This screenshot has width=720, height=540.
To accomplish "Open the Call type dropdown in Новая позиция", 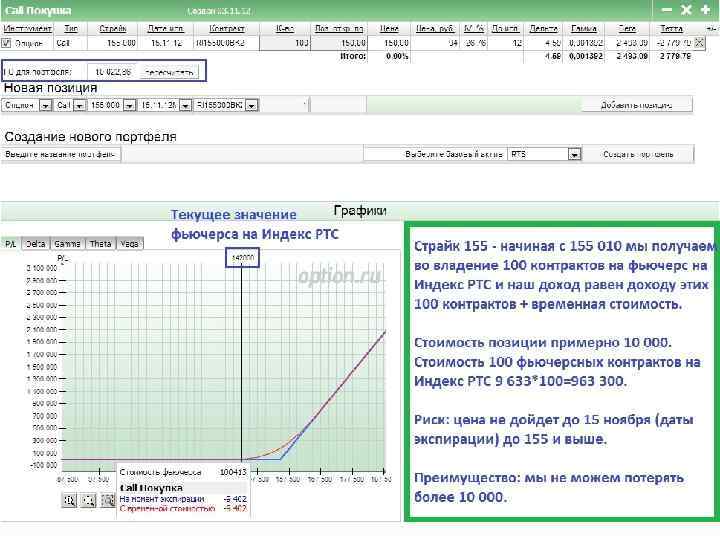I will [x=79, y=106].
